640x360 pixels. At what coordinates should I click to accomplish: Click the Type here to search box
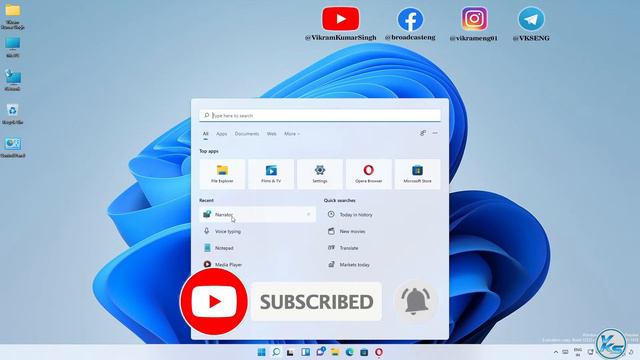[320, 116]
